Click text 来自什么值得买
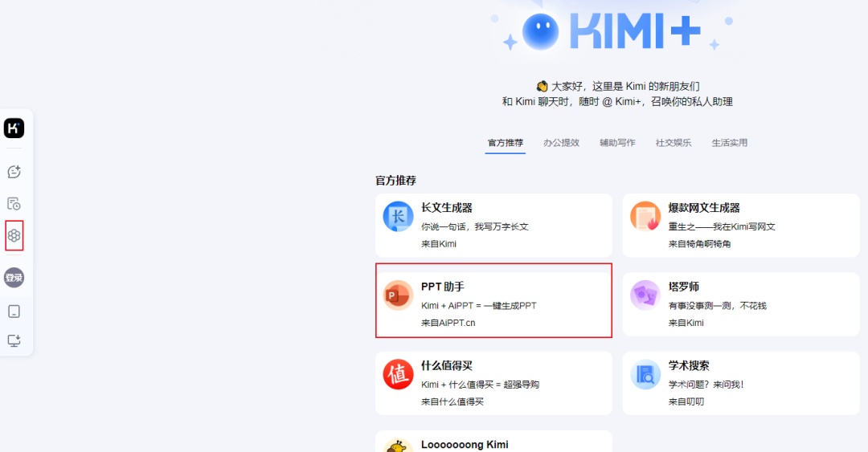868x452 pixels. (x=452, y=401)
